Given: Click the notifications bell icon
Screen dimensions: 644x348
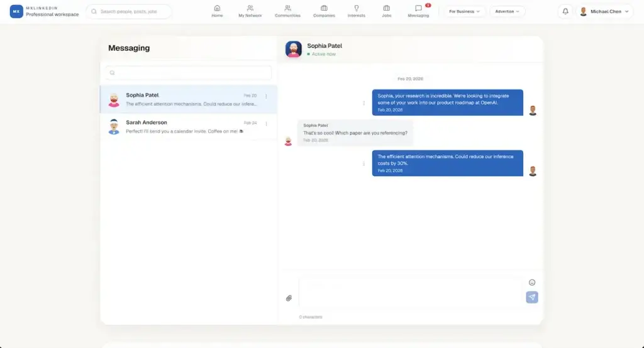Looking at the screenshot, I should pyautogui.click(x=565, y=11).
